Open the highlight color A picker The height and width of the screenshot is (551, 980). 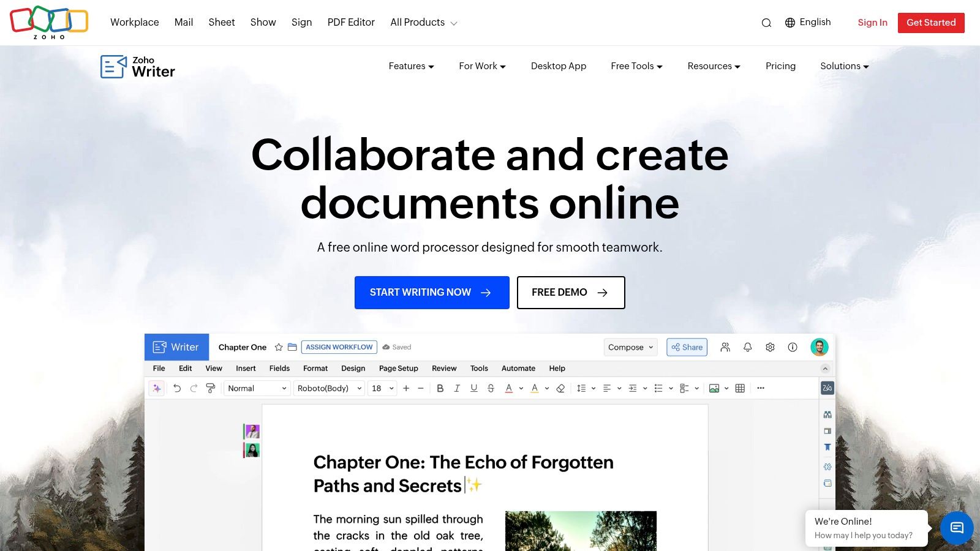click(535, 388)
